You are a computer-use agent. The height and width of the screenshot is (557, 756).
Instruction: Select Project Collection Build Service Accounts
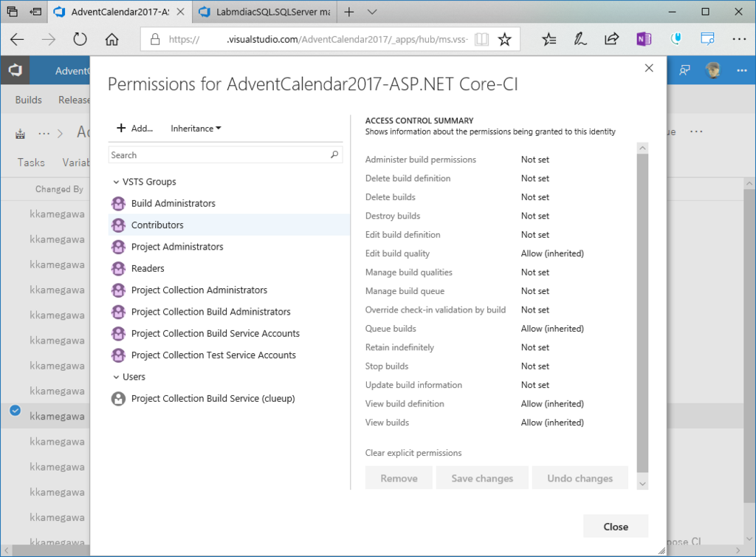coord(229,333)
